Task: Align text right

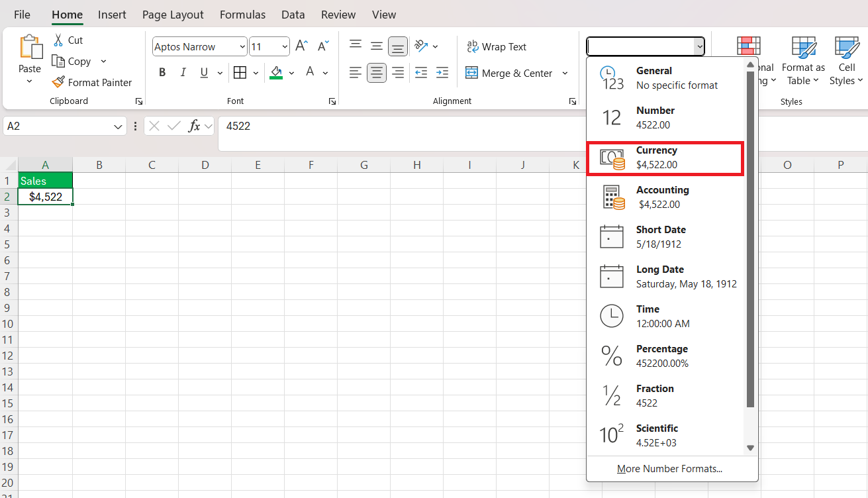Action: point(398,73)
